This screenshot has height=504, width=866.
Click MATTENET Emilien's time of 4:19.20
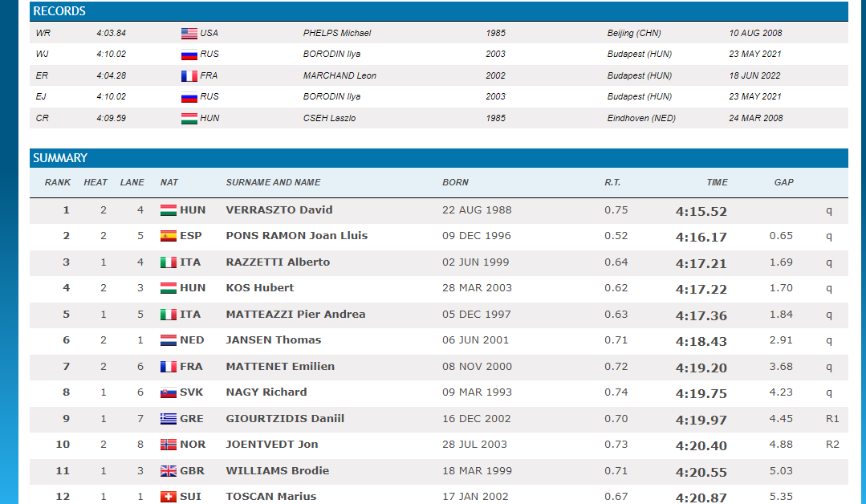(x=701, y=368)
